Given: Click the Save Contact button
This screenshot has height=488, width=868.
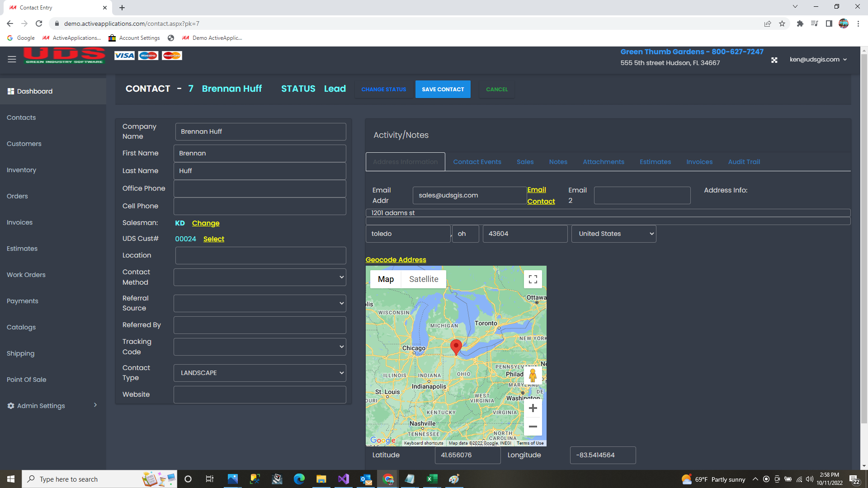Looking at the screenshot, I should (x=443, y=89).
